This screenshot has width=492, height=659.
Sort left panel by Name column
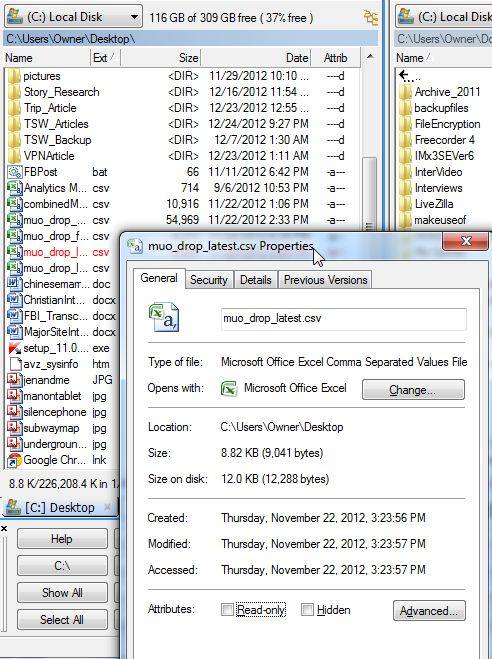pos(47,58)
